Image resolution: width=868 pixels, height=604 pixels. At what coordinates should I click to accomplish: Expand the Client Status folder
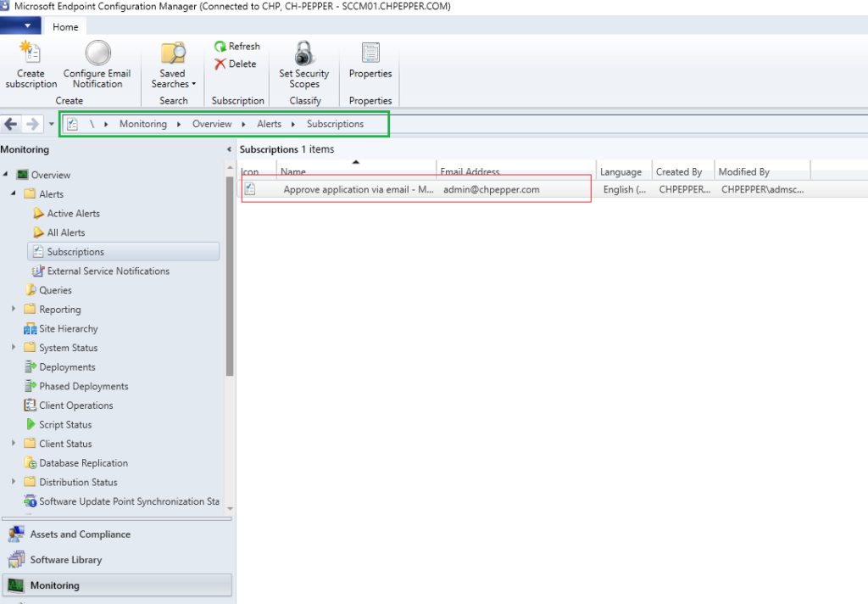click(14, 444)
